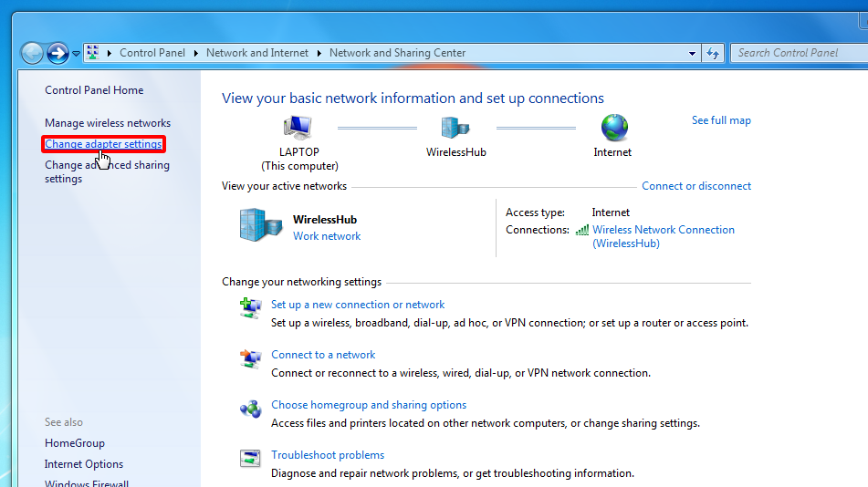
Task: Click the refresh button beside the address bar
Action: pyautogui.click(x=713, y=53)
